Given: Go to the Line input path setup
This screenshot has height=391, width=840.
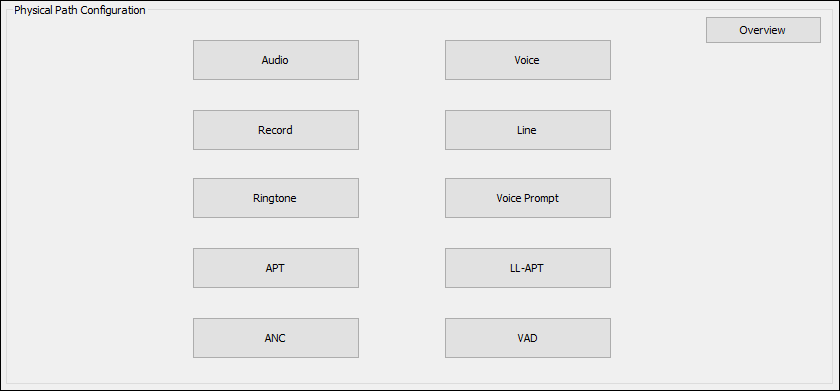Looking at the screenshot, I should pyautogui.click(x=528, y=130).
